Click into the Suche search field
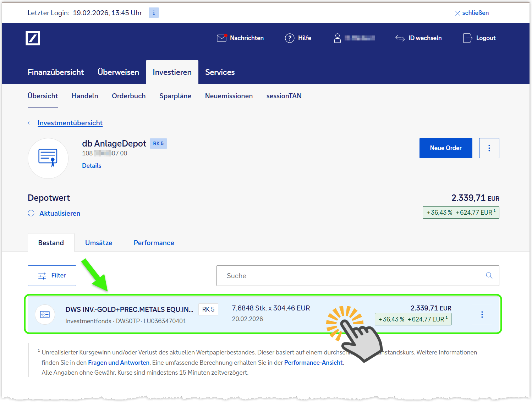 tap(351, 276)
